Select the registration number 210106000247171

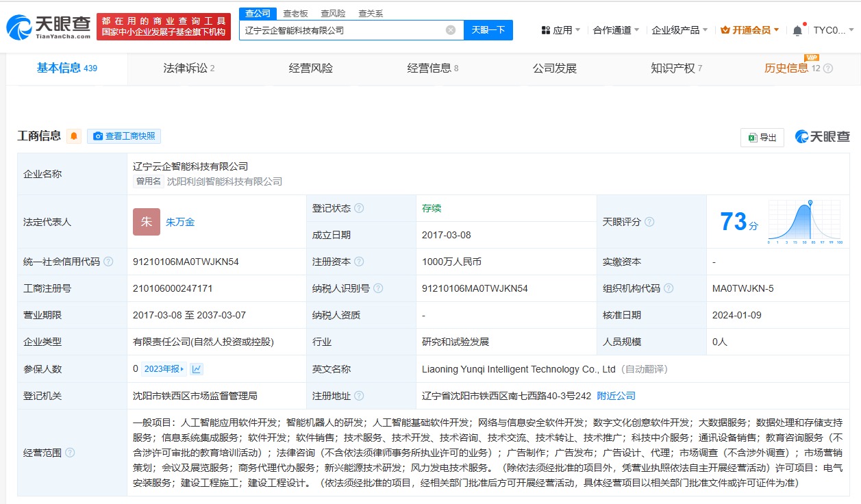pos(173,288)
